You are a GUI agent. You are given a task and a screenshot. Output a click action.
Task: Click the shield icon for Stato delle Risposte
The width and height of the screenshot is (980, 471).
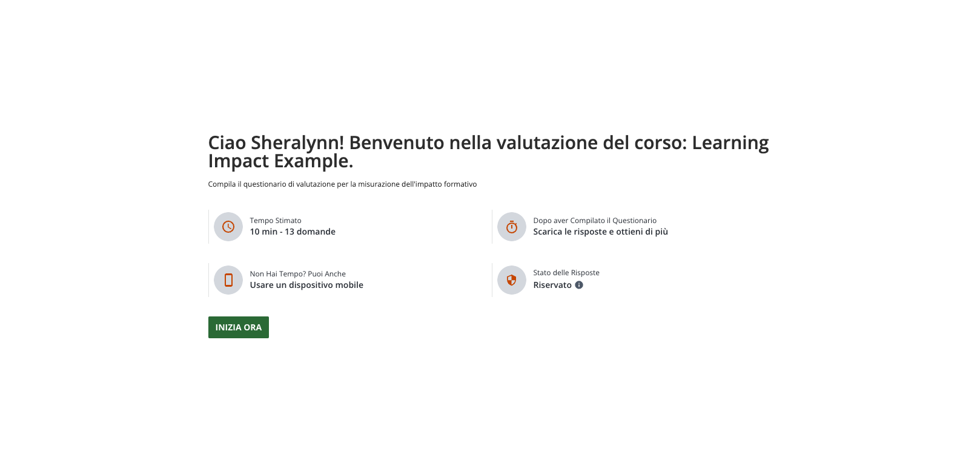(x=512, y=279)
